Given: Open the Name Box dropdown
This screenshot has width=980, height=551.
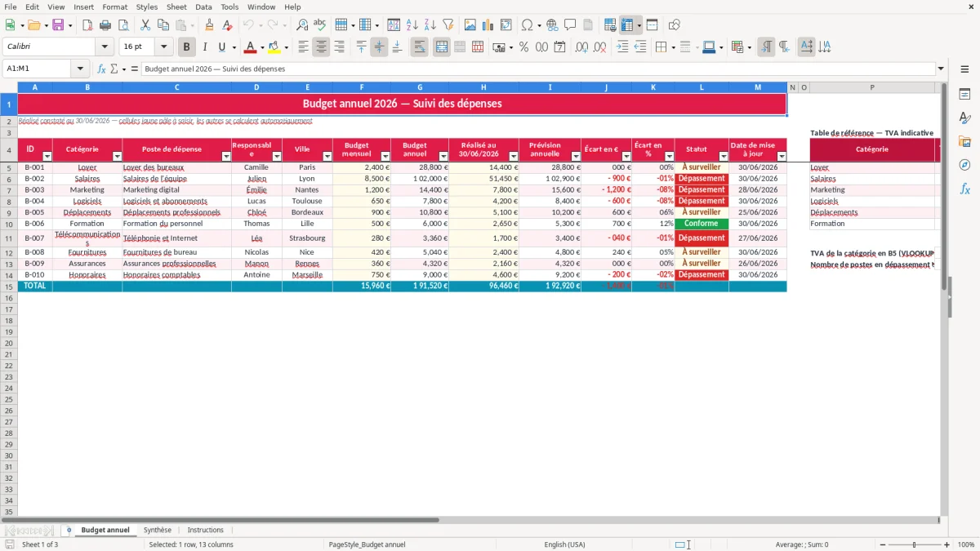Looking at the screenshot, I should [80, 69].
